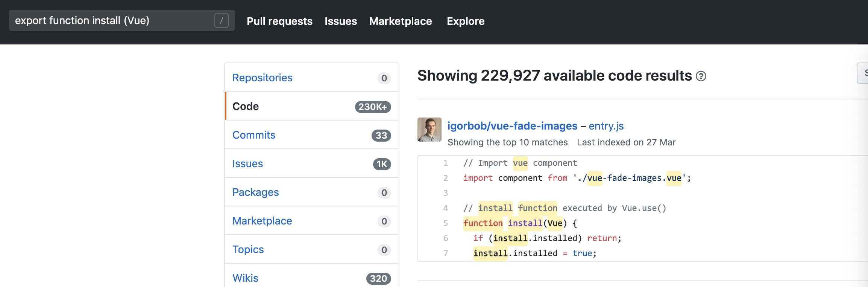Image resolution: width=868 pixels, height=287 pixels.
Task: Click the 0 count badge beside Packages
Action: click(x=384, y=193)
